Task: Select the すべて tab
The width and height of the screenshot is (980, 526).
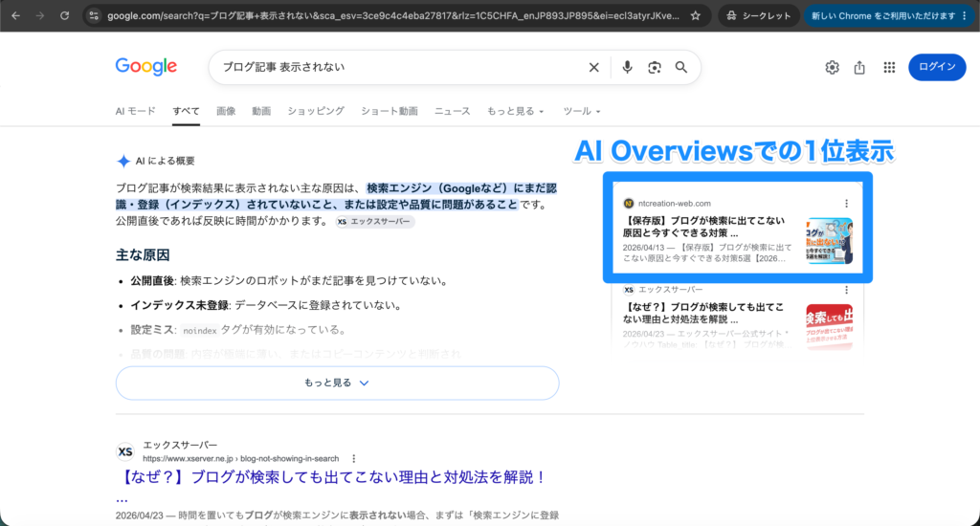Action: click(186, 111)
